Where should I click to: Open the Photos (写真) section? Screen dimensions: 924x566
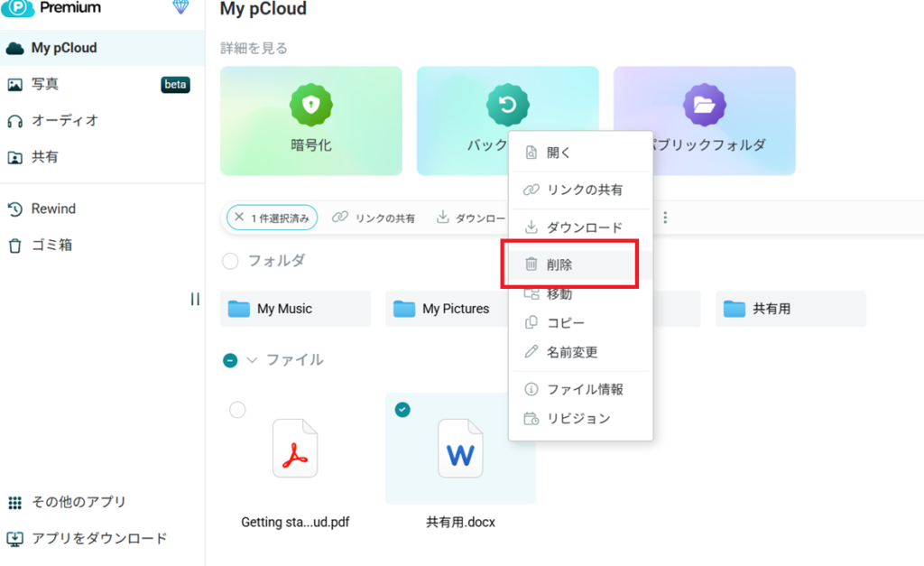coord(45,84)
